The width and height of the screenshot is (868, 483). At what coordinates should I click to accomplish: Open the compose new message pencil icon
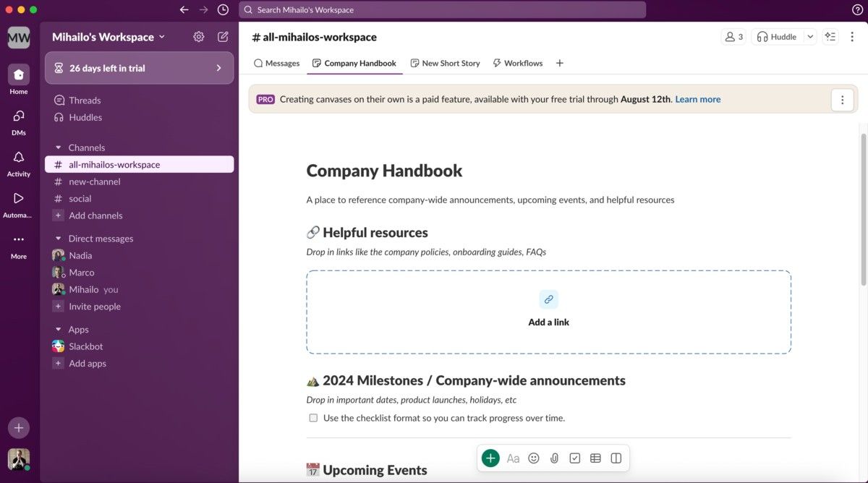coord(223,36)
